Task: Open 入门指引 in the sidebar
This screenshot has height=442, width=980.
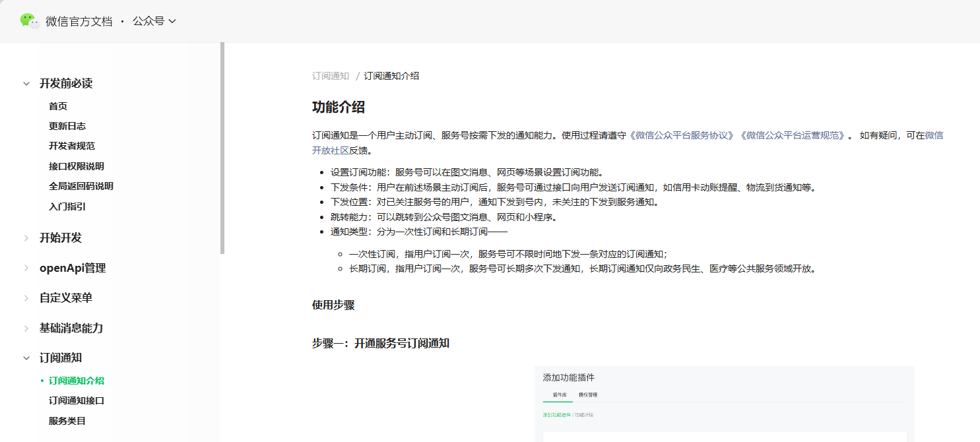Action: pyautogui.click(x=67, y=206)
